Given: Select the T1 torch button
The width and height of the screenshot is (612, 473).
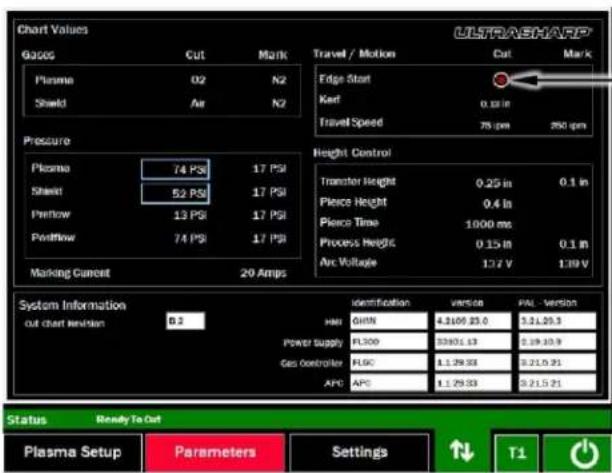Looking at the screenshot, I should (x=517, y=453).
